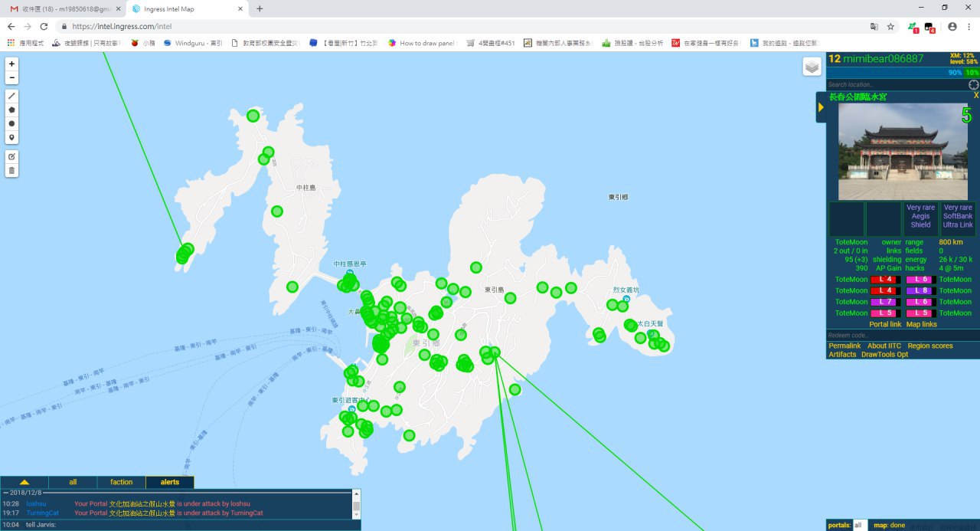Click the green extension icon in toolbar
The image size is (980, 531).
913,27
